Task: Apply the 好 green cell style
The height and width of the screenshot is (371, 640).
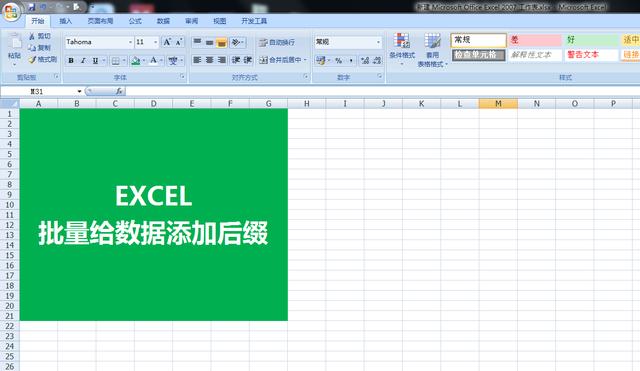Action: click(x=591, y=40)
